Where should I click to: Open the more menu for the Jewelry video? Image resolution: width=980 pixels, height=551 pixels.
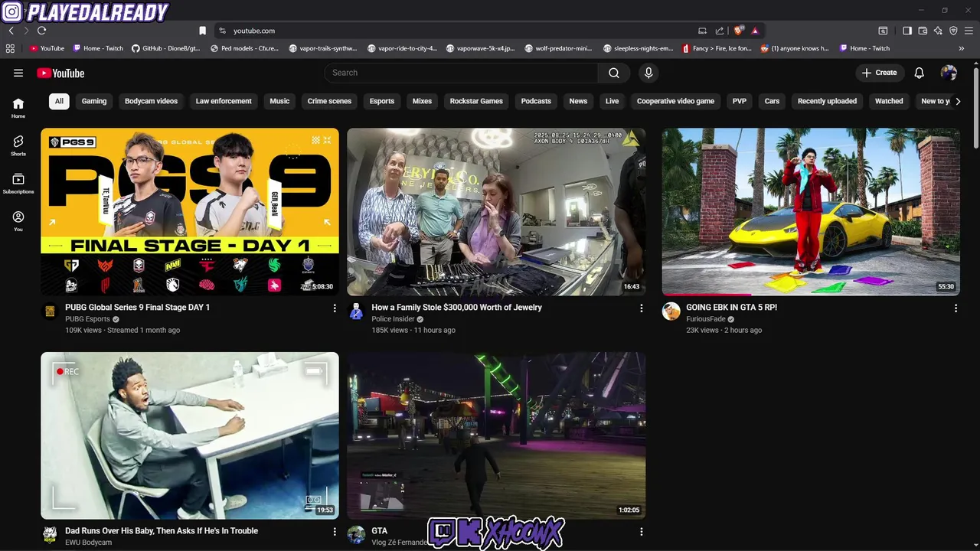point(641,308)
